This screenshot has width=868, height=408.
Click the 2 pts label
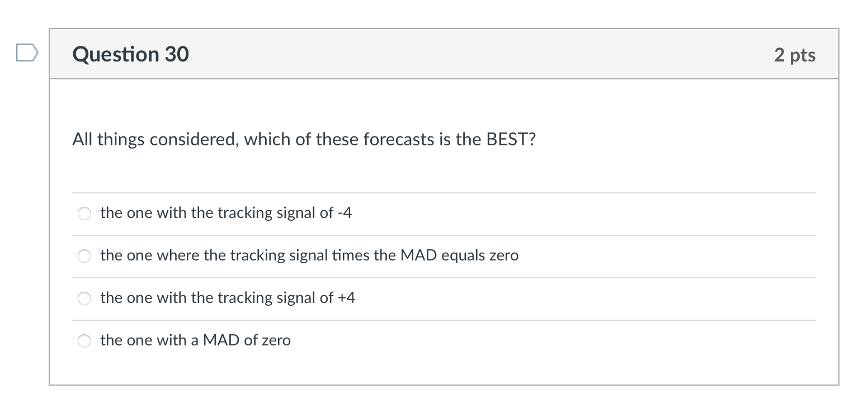point(795,55)
